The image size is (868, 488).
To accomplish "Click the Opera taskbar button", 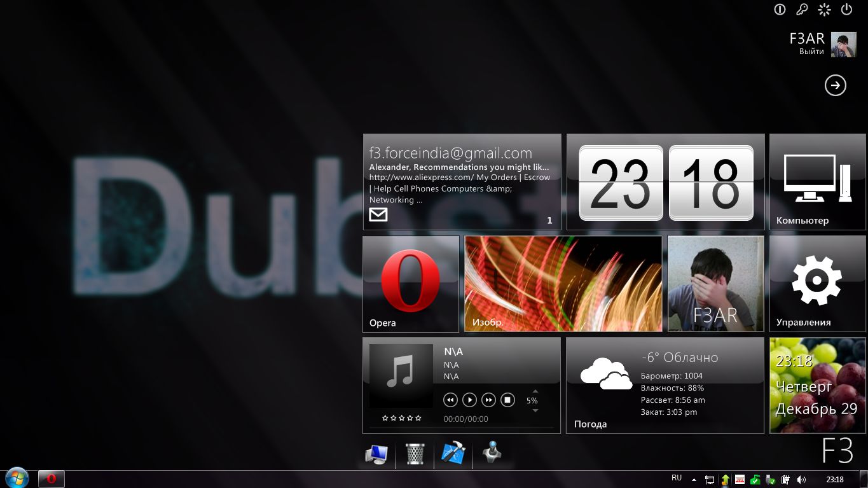I will [52, 479].
